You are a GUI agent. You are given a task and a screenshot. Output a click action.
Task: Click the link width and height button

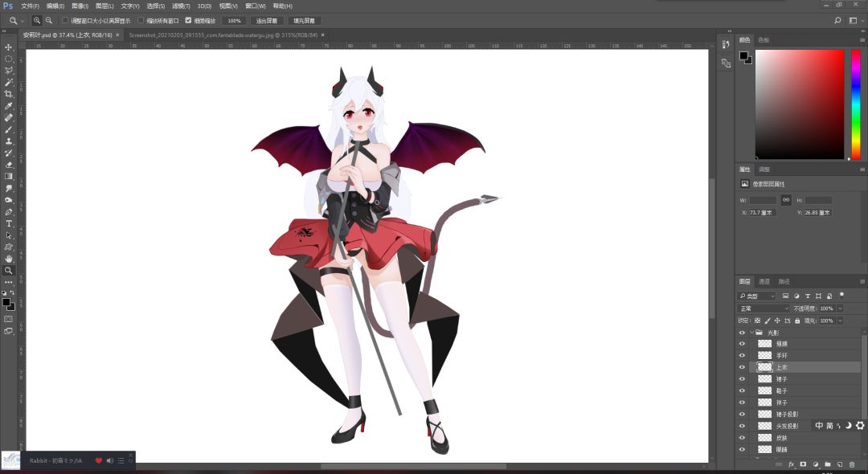[x=785, y=200]
